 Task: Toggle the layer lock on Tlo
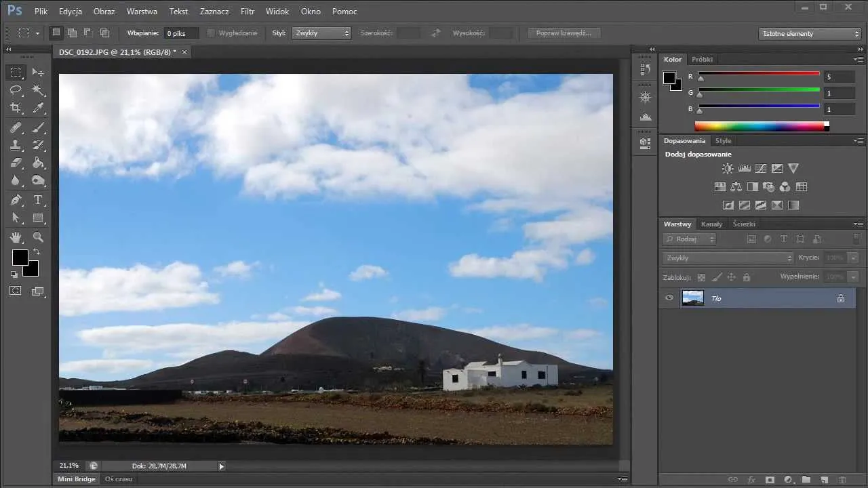(841, 298)
